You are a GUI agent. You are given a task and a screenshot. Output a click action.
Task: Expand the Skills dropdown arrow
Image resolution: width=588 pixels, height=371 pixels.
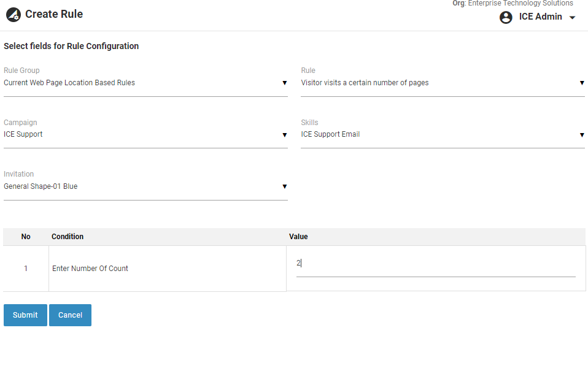tap(581, 135)
